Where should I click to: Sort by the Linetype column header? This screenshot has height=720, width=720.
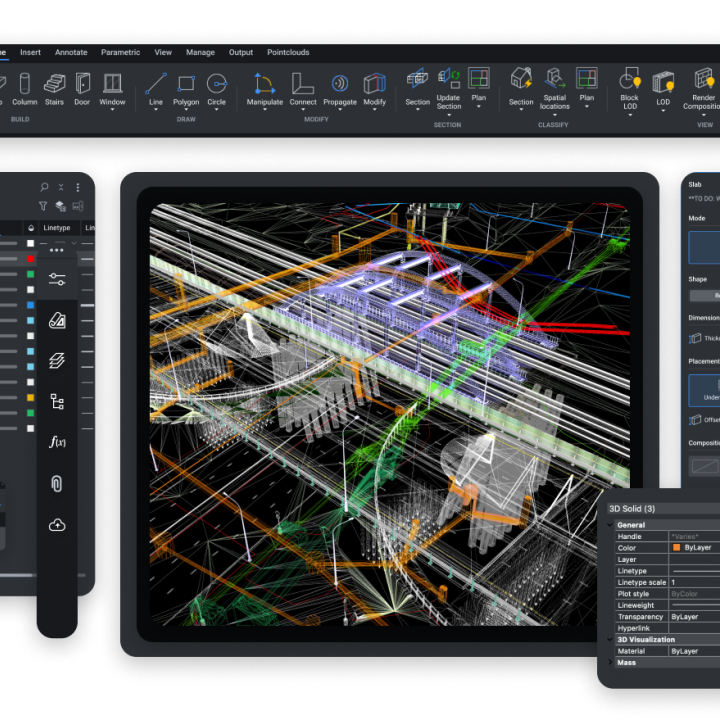pyautogui.click(x=57, y=228)
